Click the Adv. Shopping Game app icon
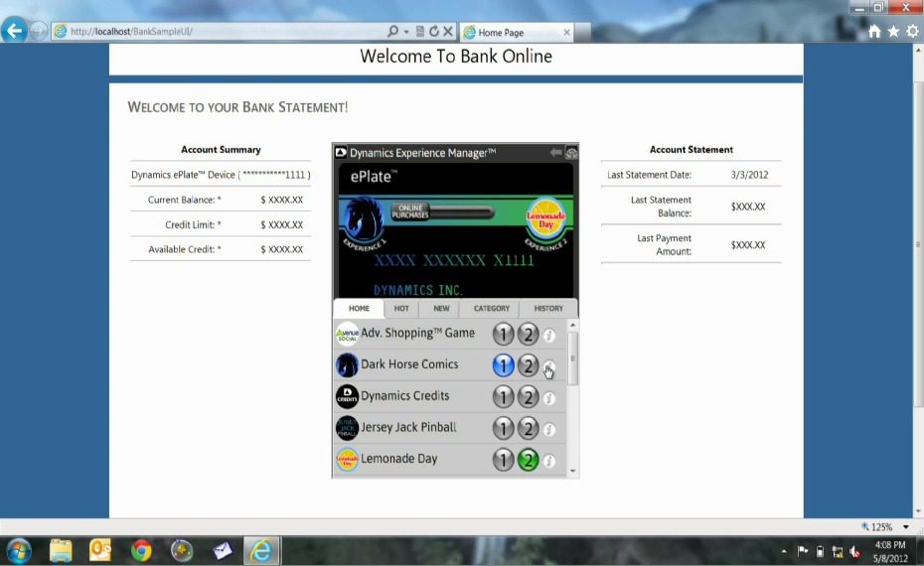Screen dimensions: 924x566 [x=347, y=334]
